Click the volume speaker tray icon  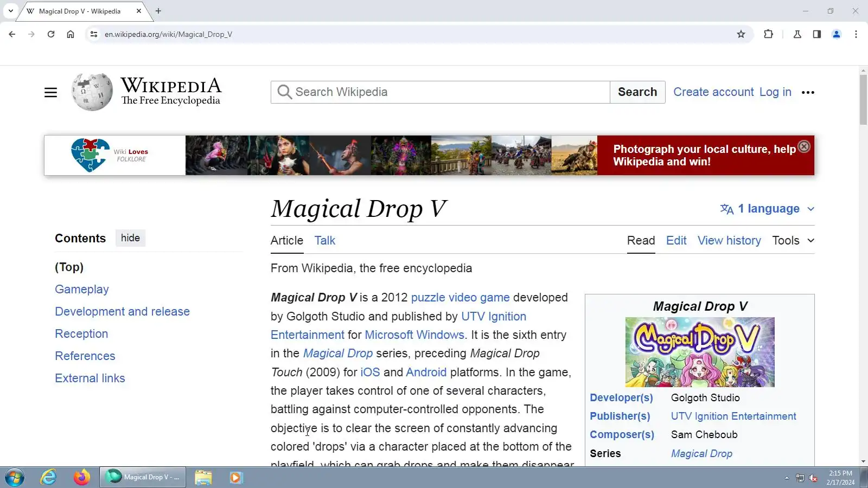click(813, 478)
